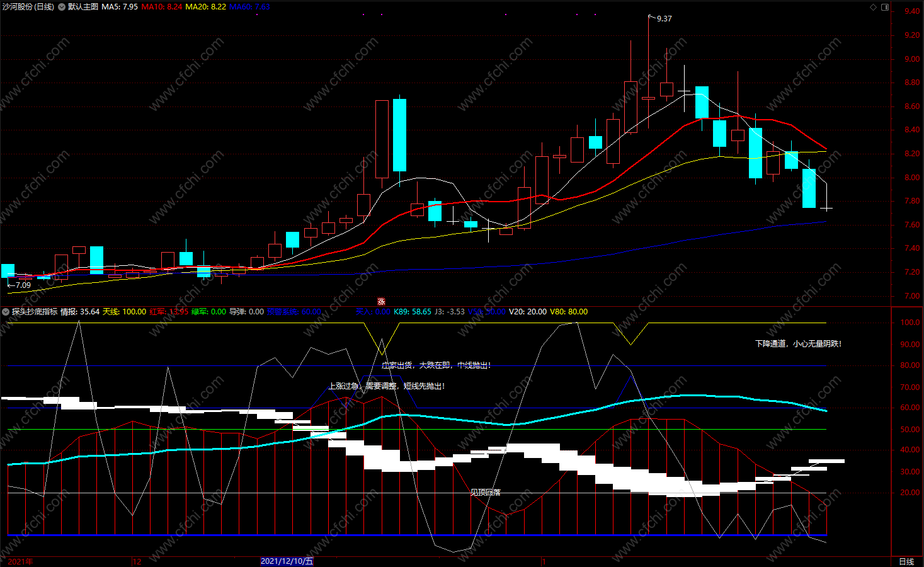Image resolution: width=924 pixels, height=567 pixels.
Task: Click the 9.40 price axis label
Action: click(911, 11)
